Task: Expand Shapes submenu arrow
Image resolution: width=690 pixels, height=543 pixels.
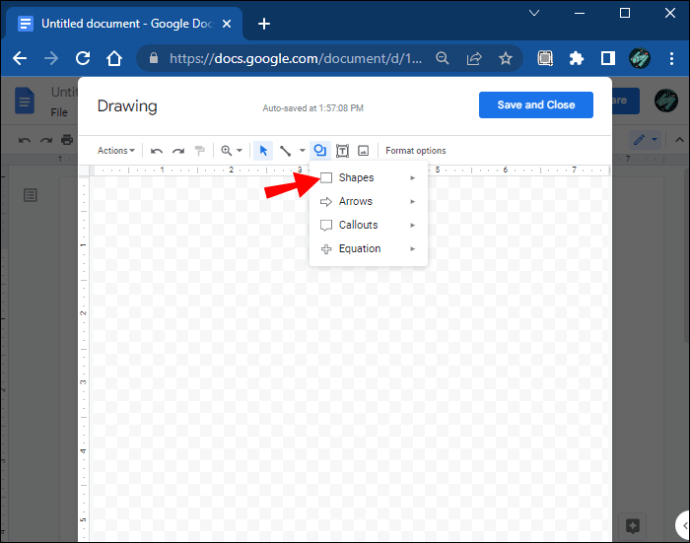Action: [412, 178]
